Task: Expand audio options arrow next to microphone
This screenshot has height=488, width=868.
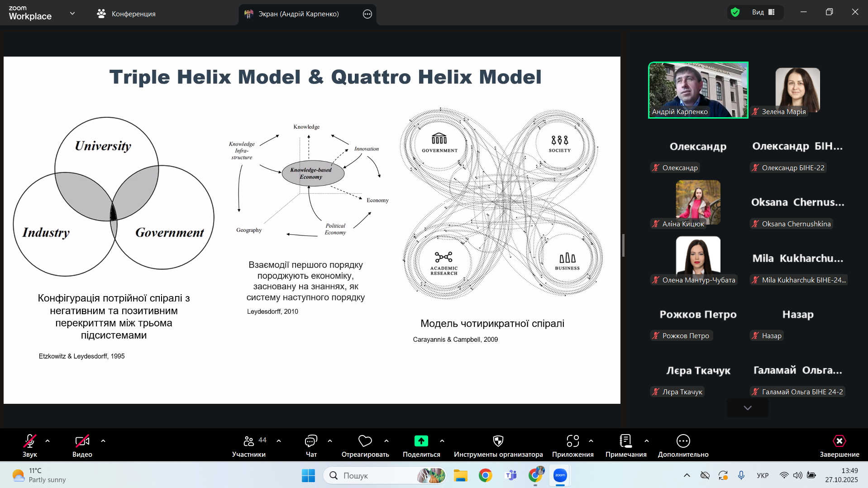Action: 48,441
